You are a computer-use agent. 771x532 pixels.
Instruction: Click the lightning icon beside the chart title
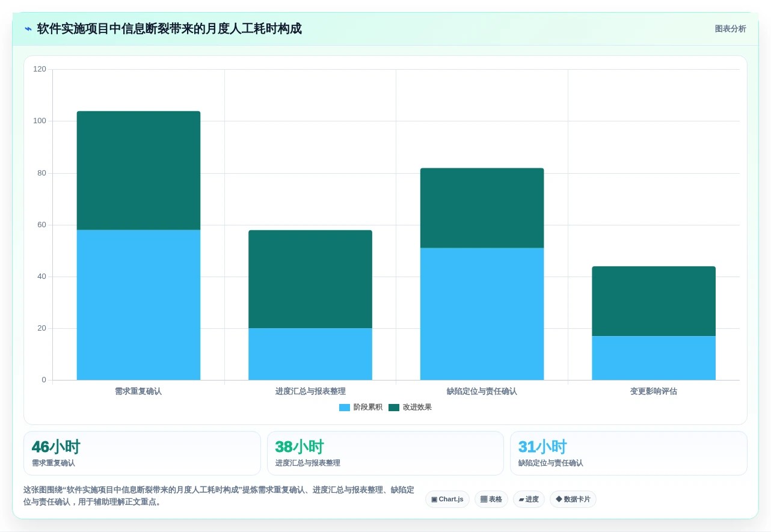28,29
